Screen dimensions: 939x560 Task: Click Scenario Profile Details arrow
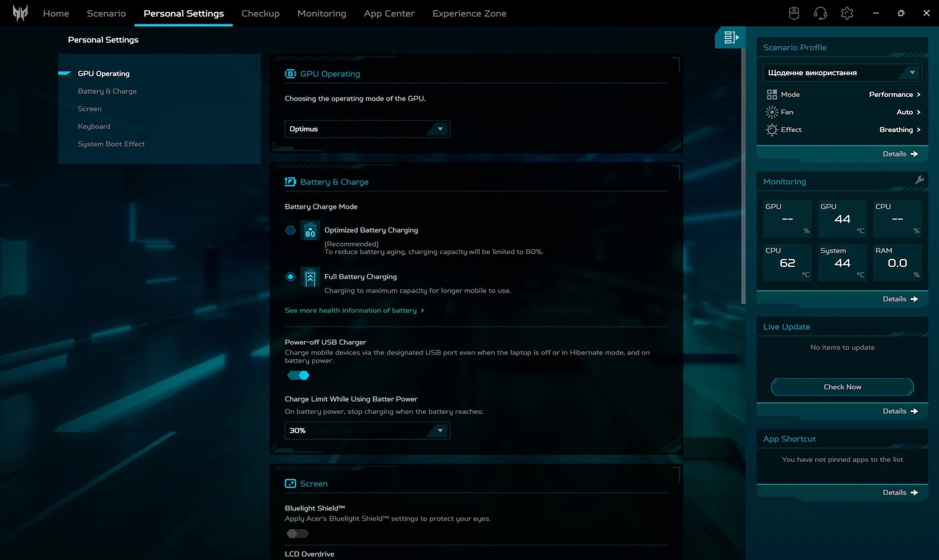pyautogui.click(x=914, y=154)
